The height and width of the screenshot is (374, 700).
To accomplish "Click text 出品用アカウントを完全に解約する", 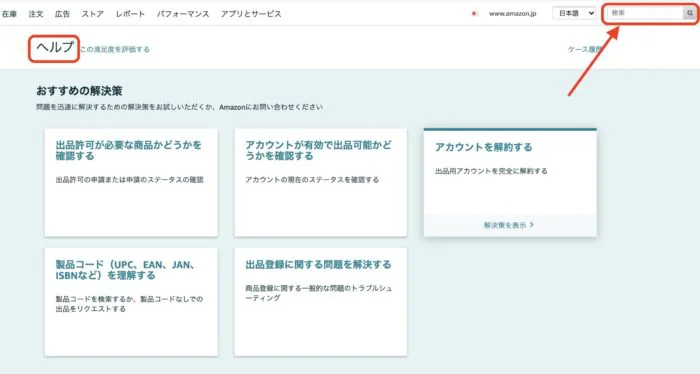I will [x=491, y=171].
